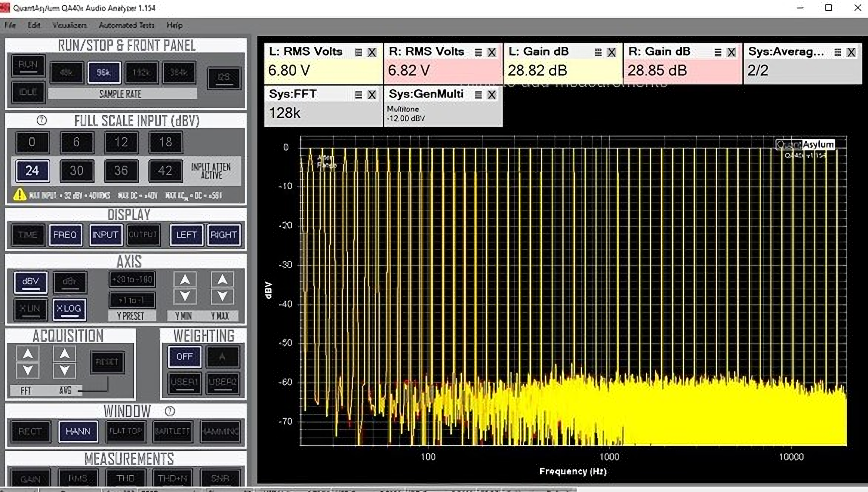
Task: Close the L: RMS Volts measurement tile
Action: pyautogui.click(x=372, y=52)
